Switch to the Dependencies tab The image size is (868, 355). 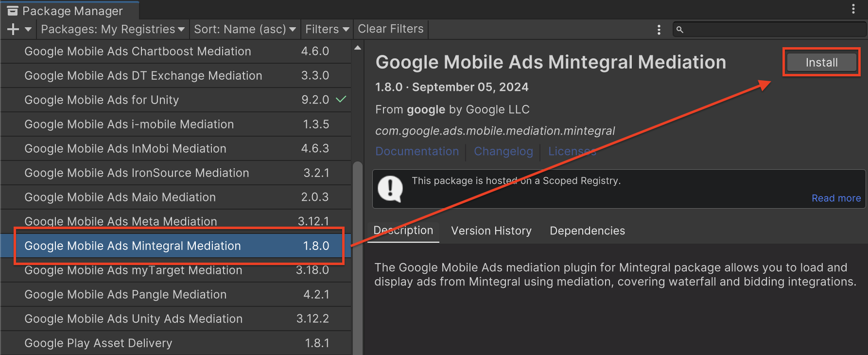(587, 231)
